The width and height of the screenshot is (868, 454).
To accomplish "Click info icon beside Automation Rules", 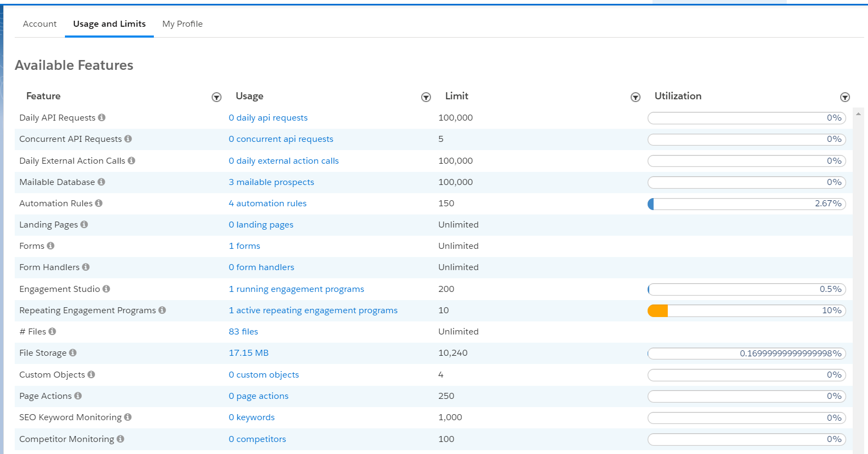I will coord(99,203).
